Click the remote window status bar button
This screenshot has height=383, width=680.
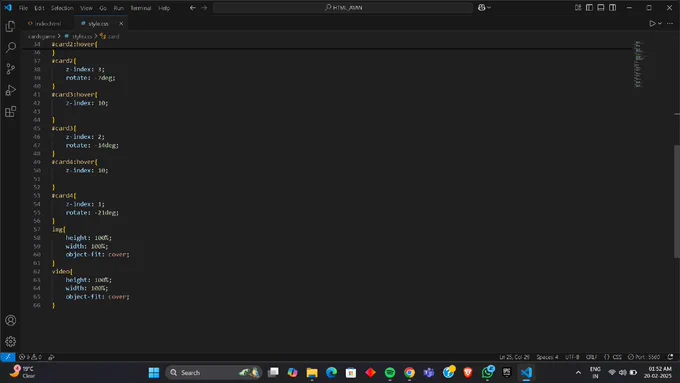click(8, 357)
